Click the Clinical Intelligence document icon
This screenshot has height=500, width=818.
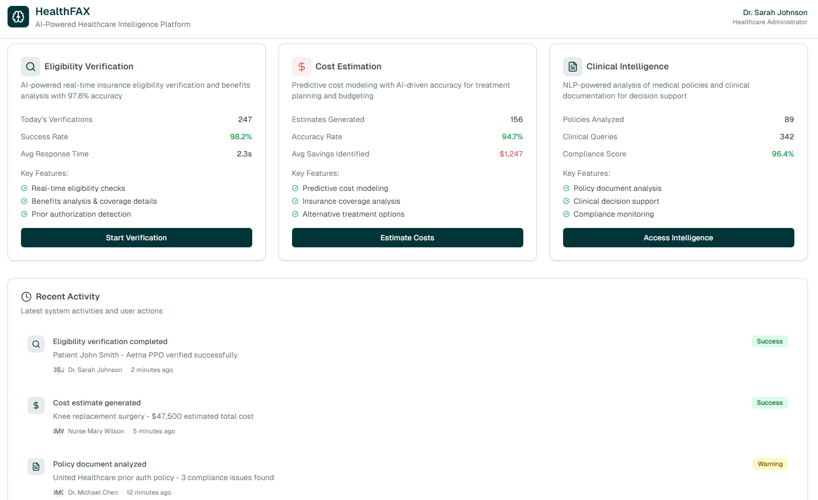(572, 67)
